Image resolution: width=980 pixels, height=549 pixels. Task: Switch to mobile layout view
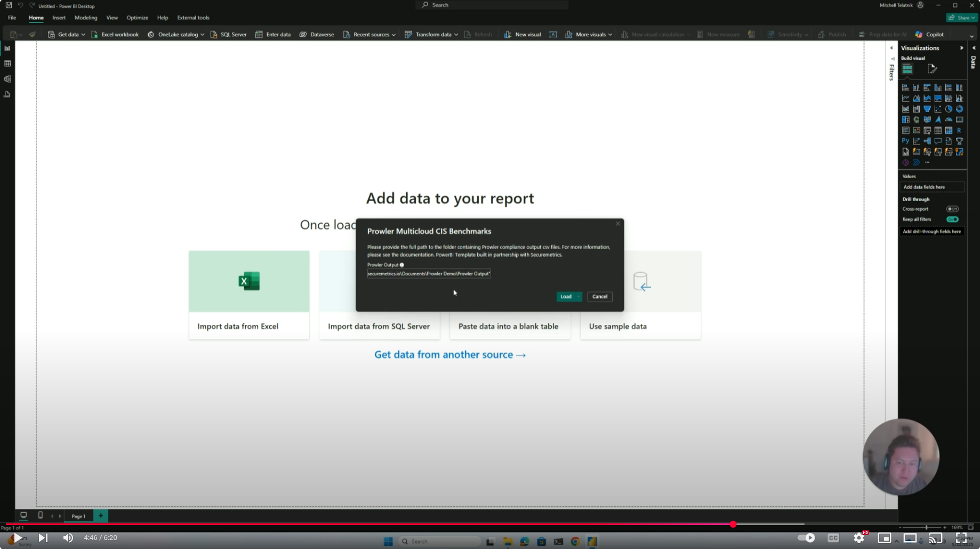click(x=41, y=515)
